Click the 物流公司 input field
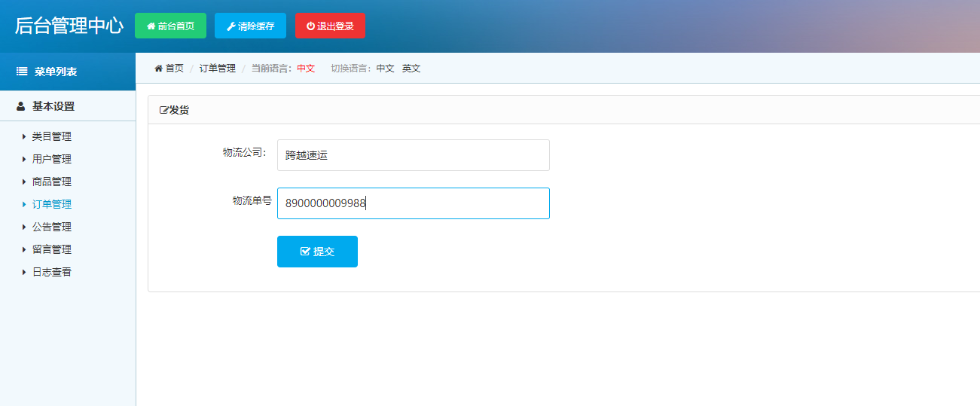 click(414, 155)
